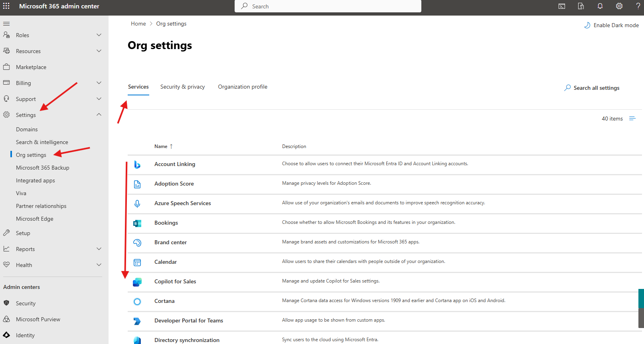The height and width of the screenshot is (344, 644).
Task: Open the Brand center setting
Action: pyautogui.click(x=170, y=242)
